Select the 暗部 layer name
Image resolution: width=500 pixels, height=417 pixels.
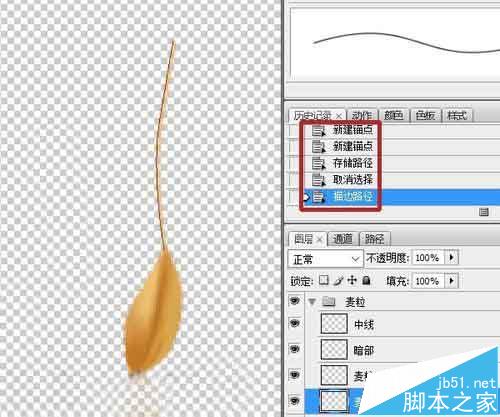click(364, 350)
